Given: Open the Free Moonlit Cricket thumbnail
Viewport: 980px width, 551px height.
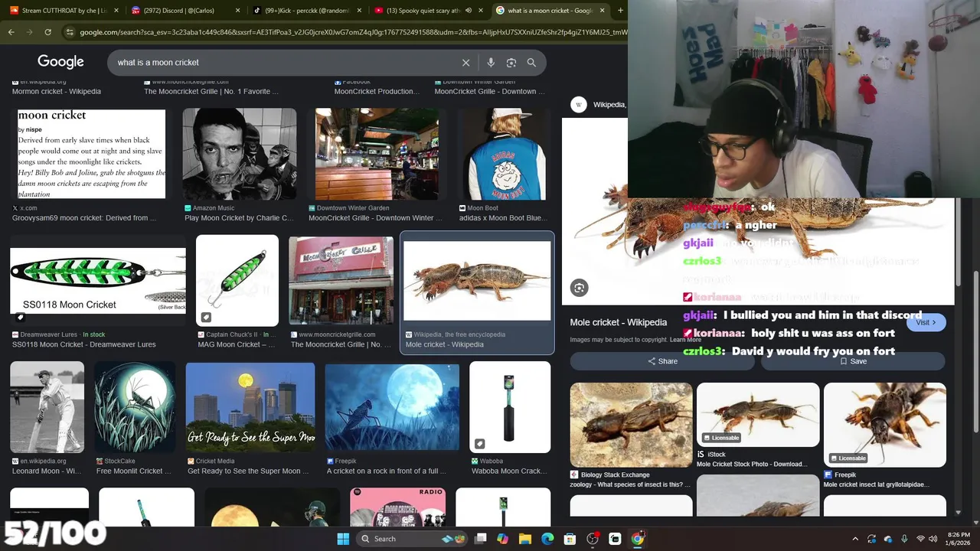Looking at the screenshot, I should [x=135, y=408].
